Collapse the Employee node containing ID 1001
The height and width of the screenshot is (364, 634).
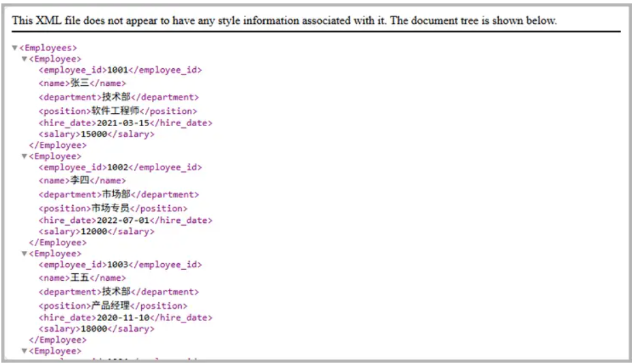coord(24,59)
